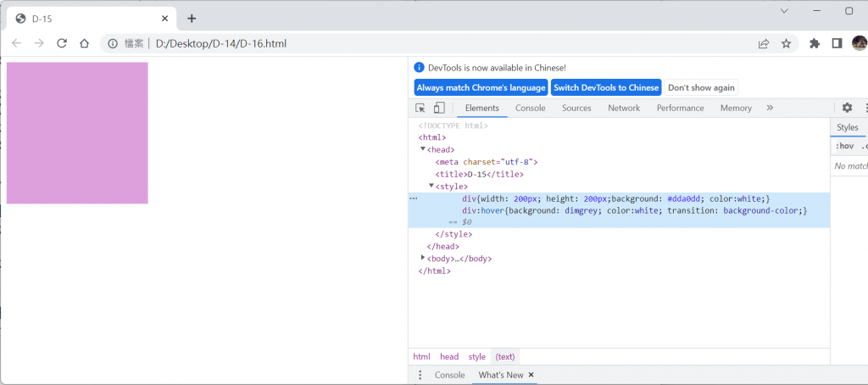Collapse the head element node

tap(423, 149)
